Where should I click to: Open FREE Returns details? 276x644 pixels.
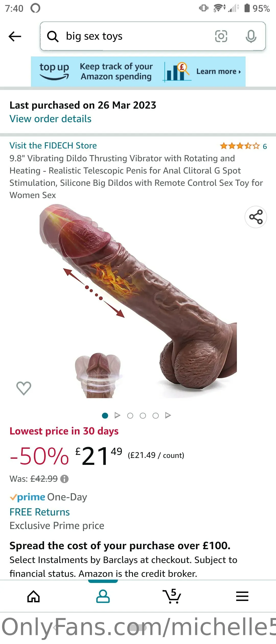(40, 512)
